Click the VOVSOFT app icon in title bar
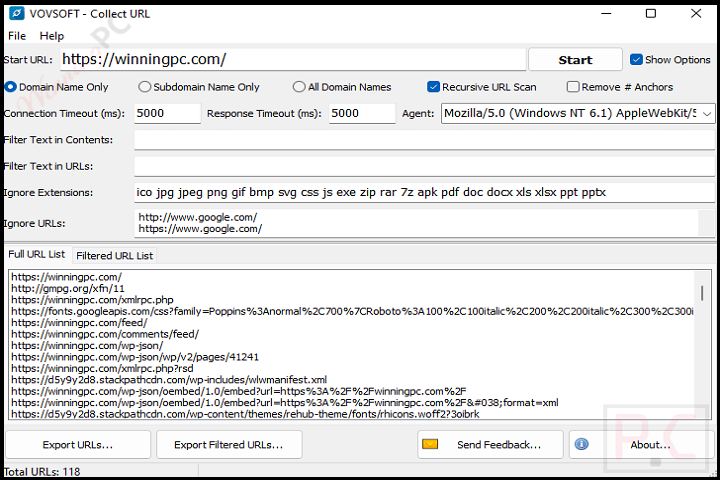720x480 pixels. 15,14
